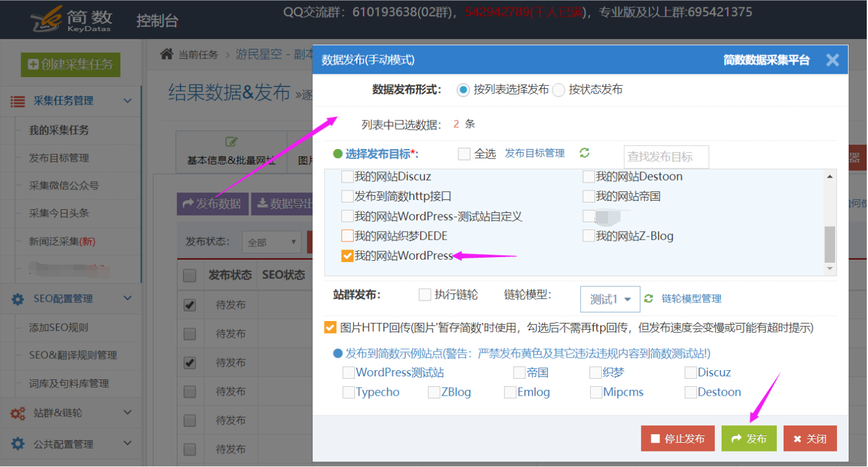The height and width of the screenshot is (467, 868).
Task: Uncheck 我的网站WordPress target
Action: point(347,255)
